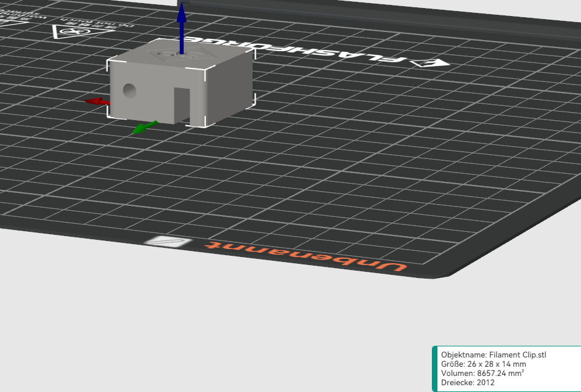Click the Dreiecke: 2012 line
Image resolution: width=581 pixels, height=392 pixels.
[x=468, y=382]
